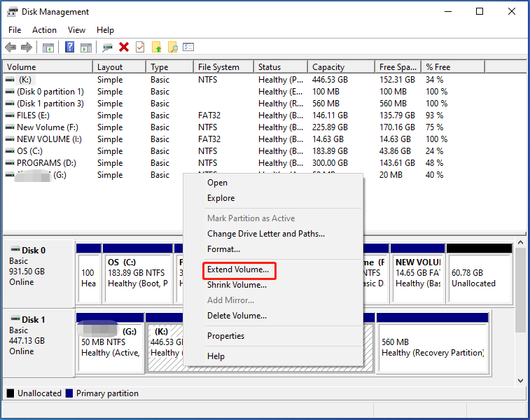Screen dimensions: 530x420
Task: Choose Explore in the context menu
Action: pos(273,198)
